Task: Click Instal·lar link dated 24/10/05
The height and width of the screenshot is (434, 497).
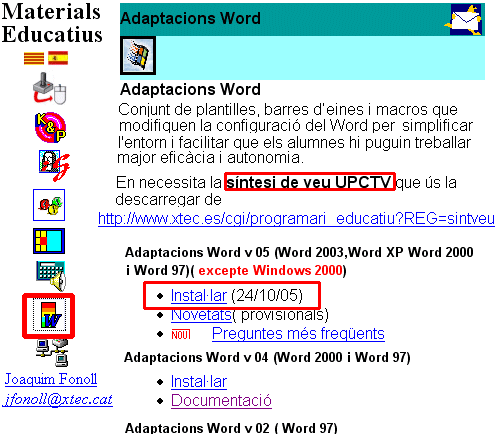Action: (x=199, y=296)
